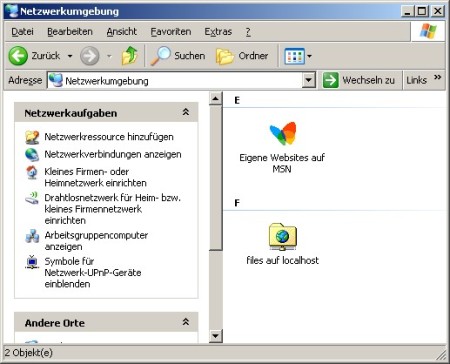Screen dimensions: 450x364
Task: Go up one folder level icon
Action: tap(129, 55)
